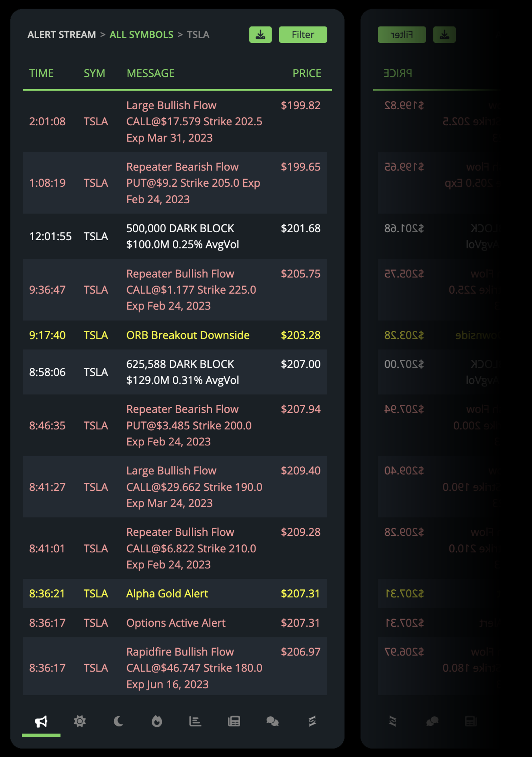The height and width of the screenshot is (757, 532).
Task: Open the sun icon tab
Action: [80, 721]
